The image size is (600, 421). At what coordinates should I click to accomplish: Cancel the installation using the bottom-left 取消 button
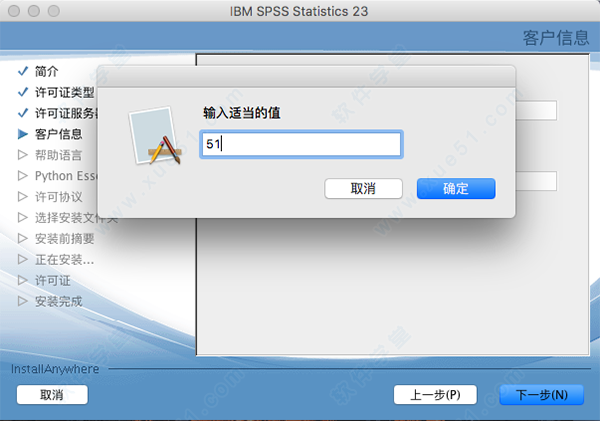pos(52,395)
